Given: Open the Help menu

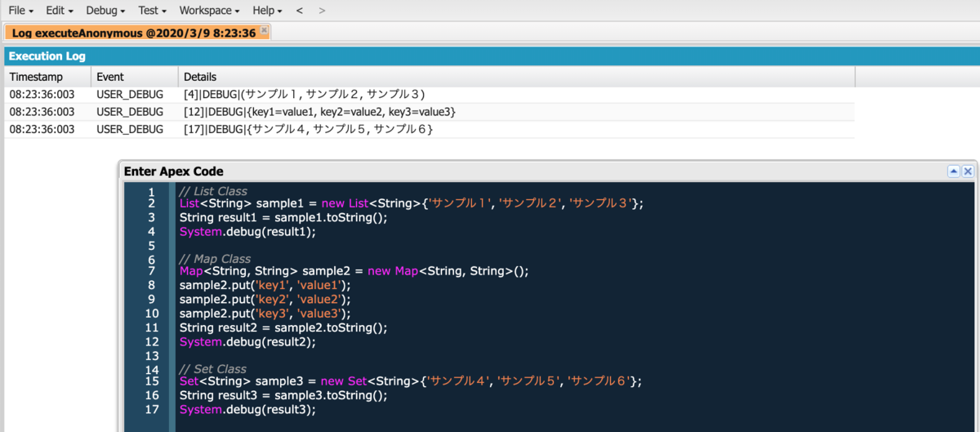Looking at the screenshot, I should 267,11.
